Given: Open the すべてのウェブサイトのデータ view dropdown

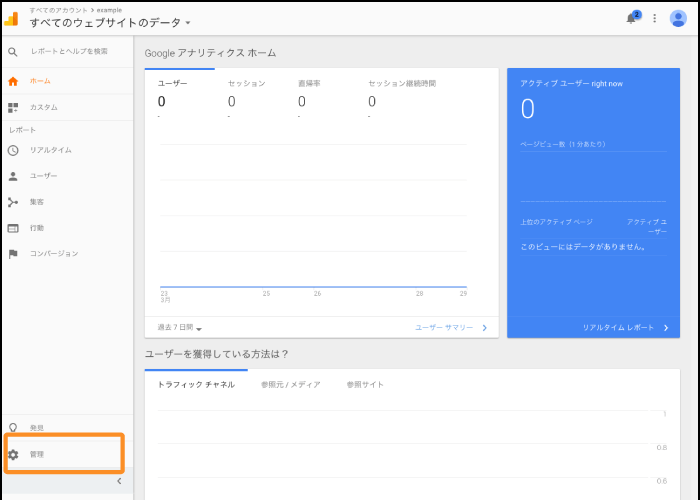Looking at the screenshot, I should pos(110,22).
